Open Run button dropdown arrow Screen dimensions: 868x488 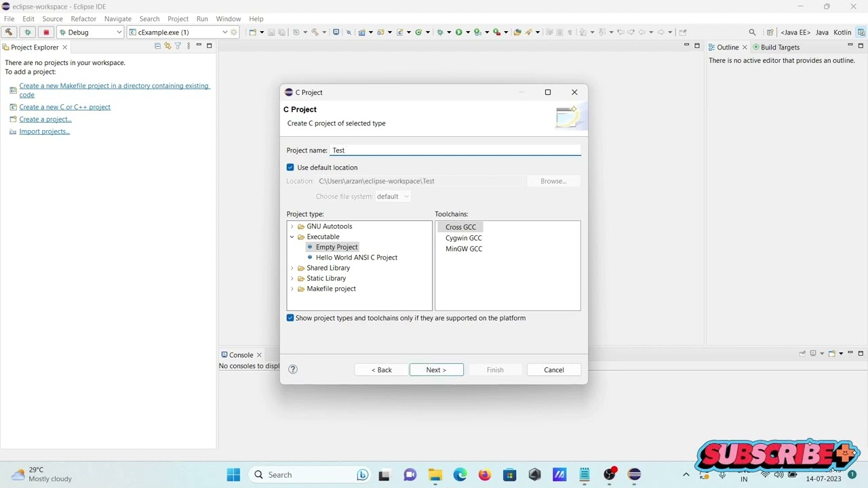[467, 32]
